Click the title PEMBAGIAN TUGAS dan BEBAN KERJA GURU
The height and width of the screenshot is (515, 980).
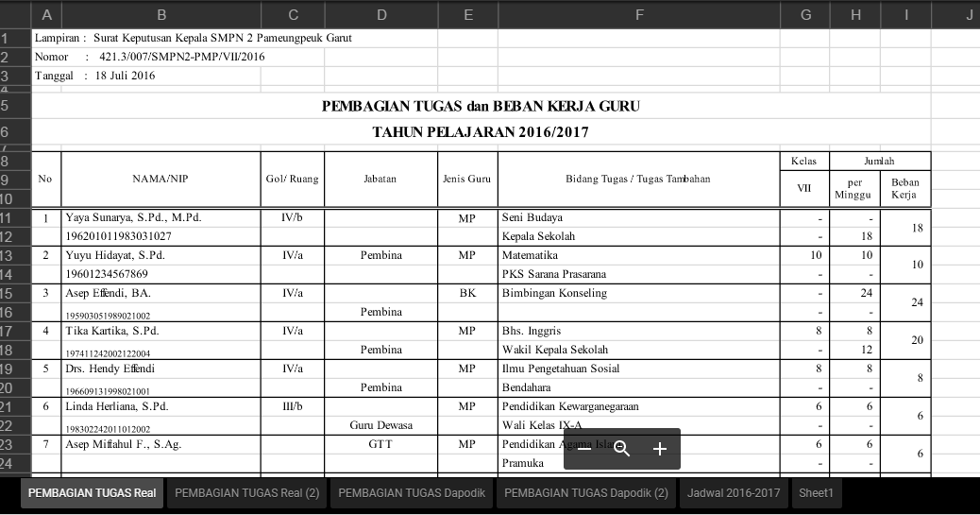click(x=481, y=107)
